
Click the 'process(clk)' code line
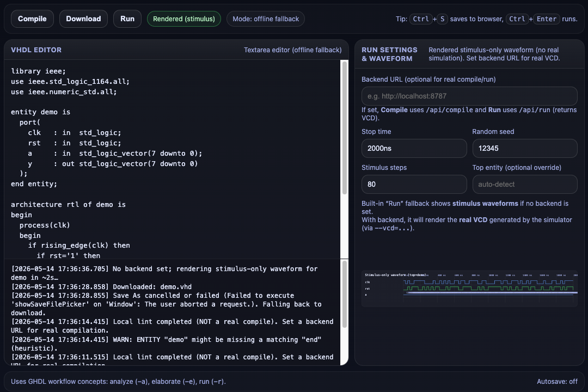45,225
